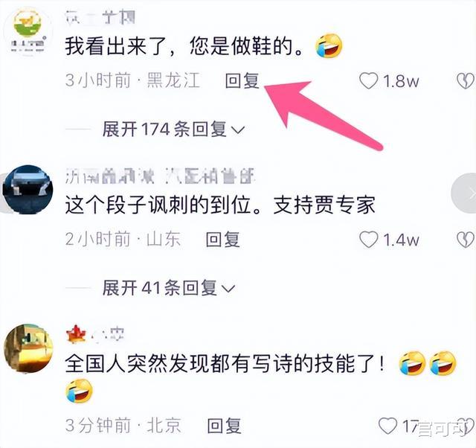Reply to the 做鞋的 comment via 回复

click(242, 81)
